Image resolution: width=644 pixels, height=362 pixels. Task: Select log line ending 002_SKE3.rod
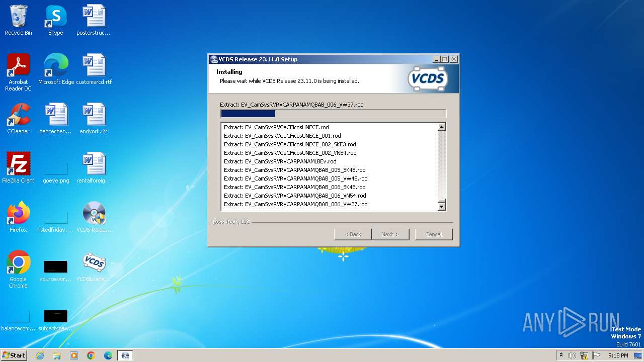click(290, 144)
